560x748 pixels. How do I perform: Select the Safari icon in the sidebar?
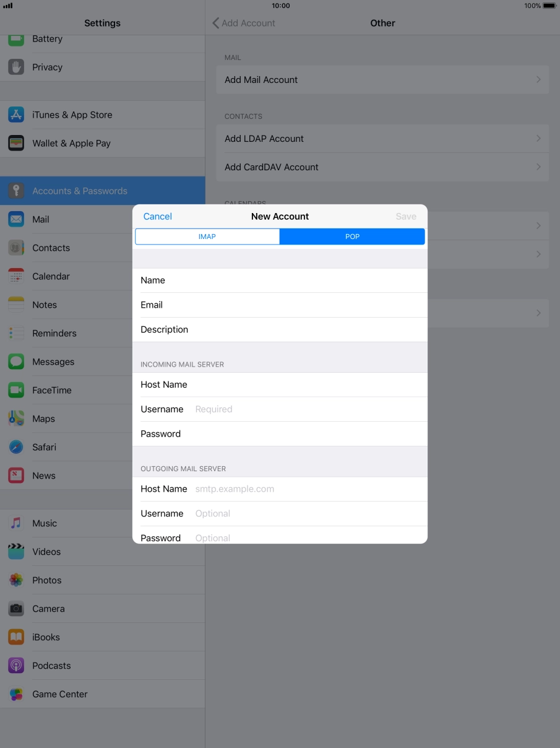coord(15,446)
